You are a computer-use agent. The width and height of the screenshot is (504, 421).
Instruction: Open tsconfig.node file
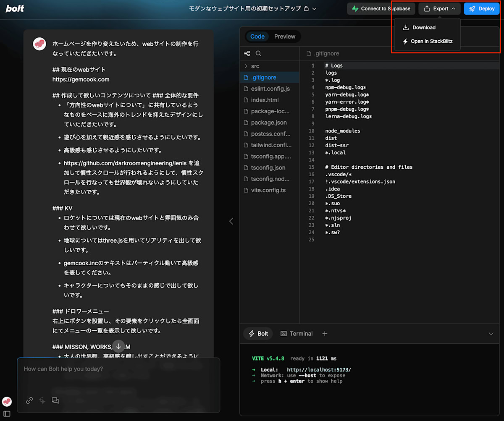(x=269, y=179)
